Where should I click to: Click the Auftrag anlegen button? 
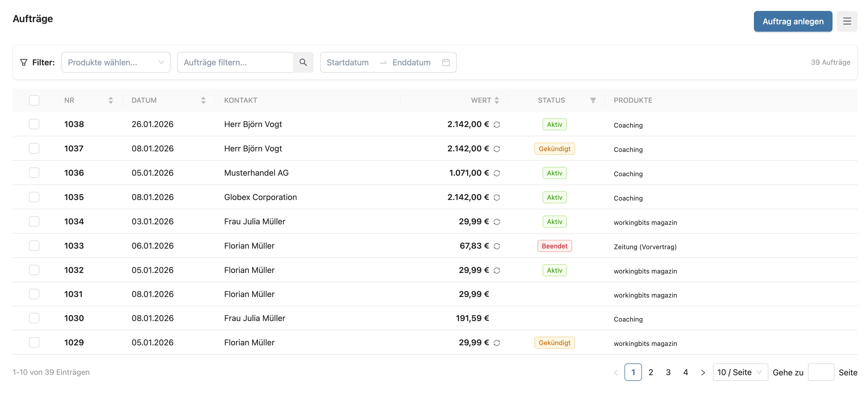792,21
